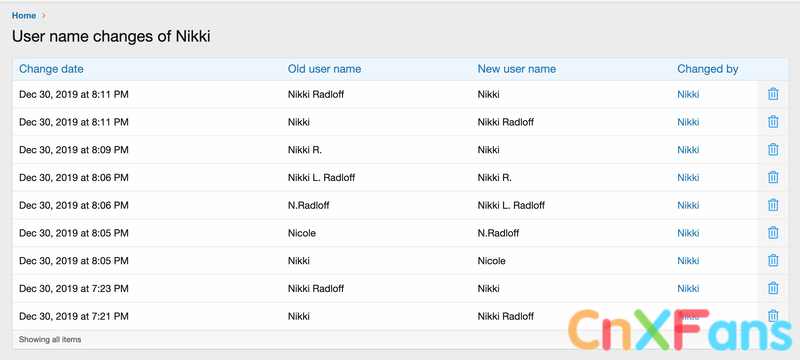Image resolution: width=800 pixels, height=360 pixels.
Task: Open Changed by Nikki link for Nikki to Nicole row
Action: [x=688, y=261]
